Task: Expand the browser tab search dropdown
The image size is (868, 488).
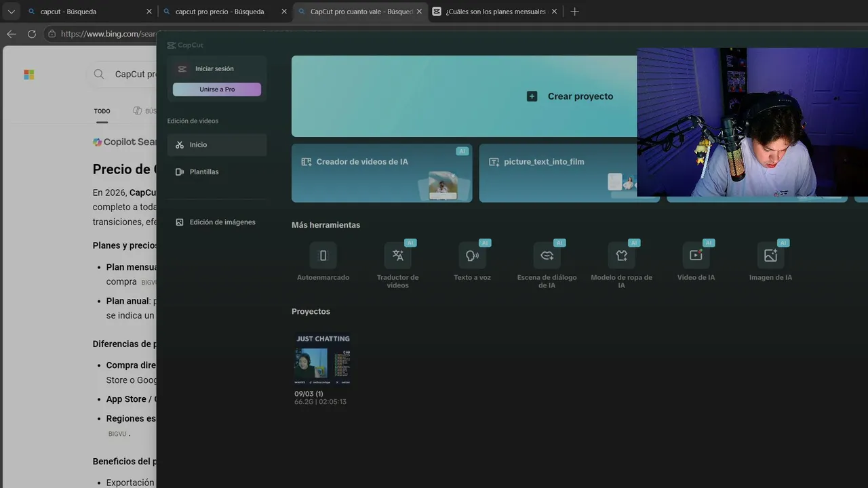Action: 11,12
